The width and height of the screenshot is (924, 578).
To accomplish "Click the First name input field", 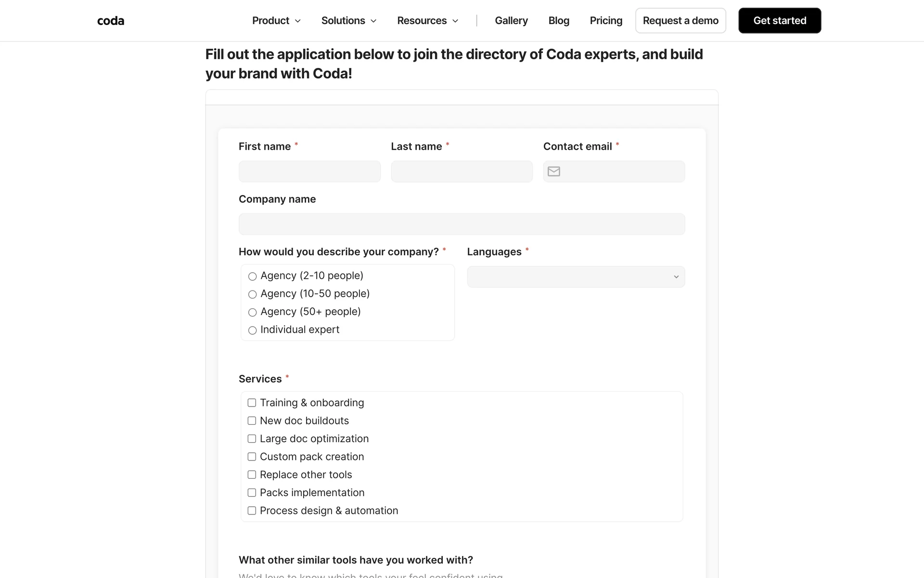I will [309, 171].
